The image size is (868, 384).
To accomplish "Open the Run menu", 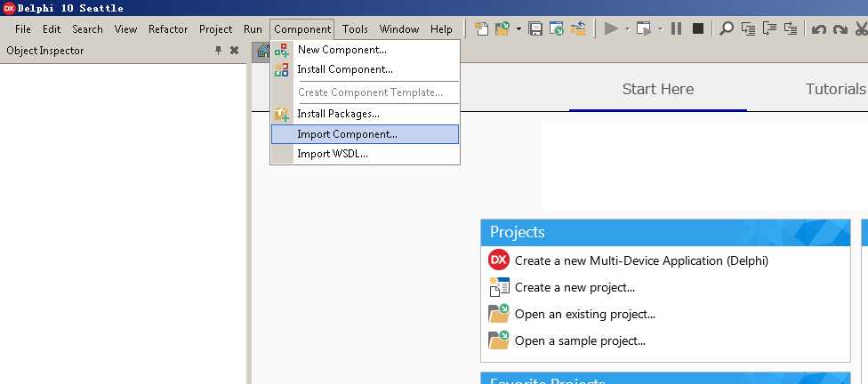I will 253,28.
